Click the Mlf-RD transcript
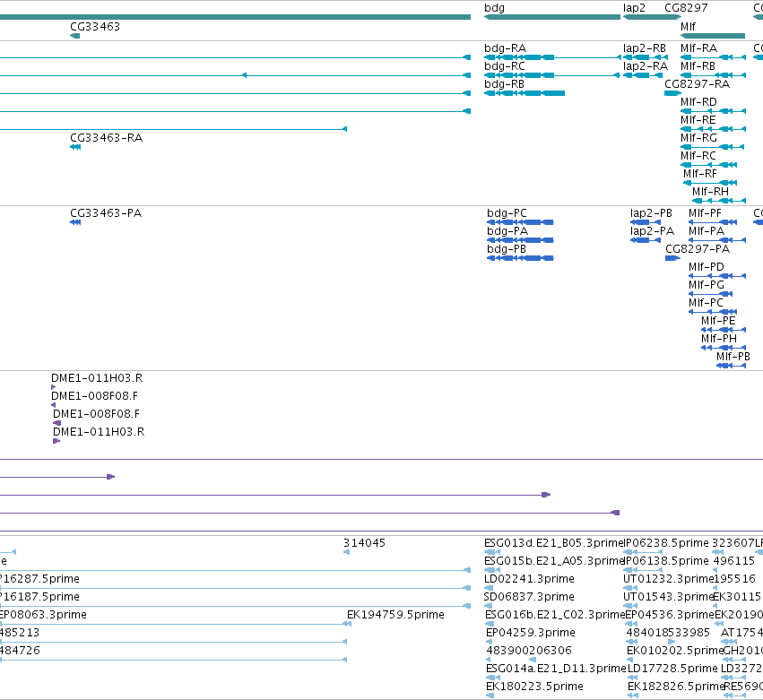The height and width of the screenshot is (700, 763). point(713,111)
